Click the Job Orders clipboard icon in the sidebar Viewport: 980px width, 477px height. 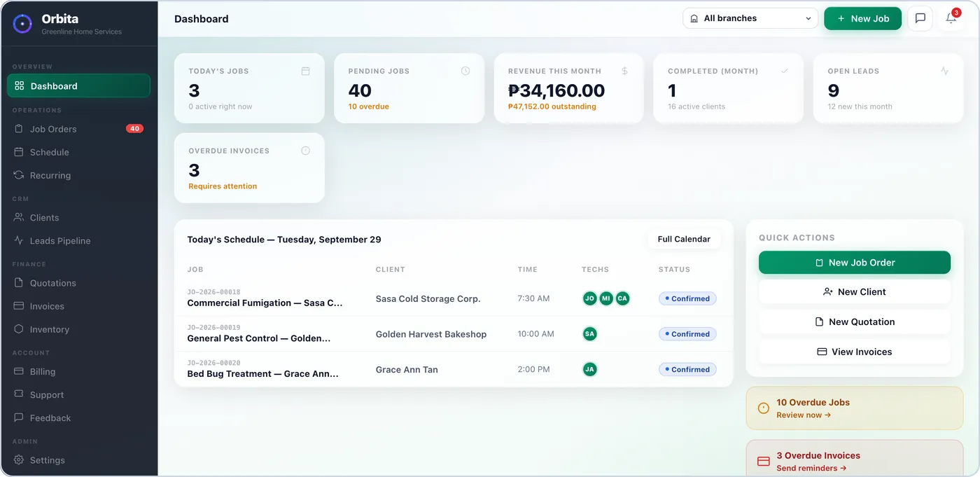[19, 129]
